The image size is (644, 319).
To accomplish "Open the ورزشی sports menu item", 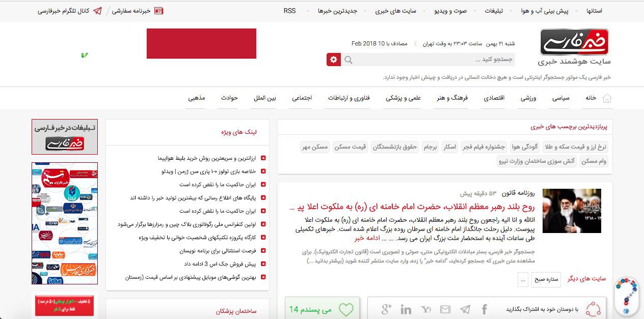I will 528,98.
